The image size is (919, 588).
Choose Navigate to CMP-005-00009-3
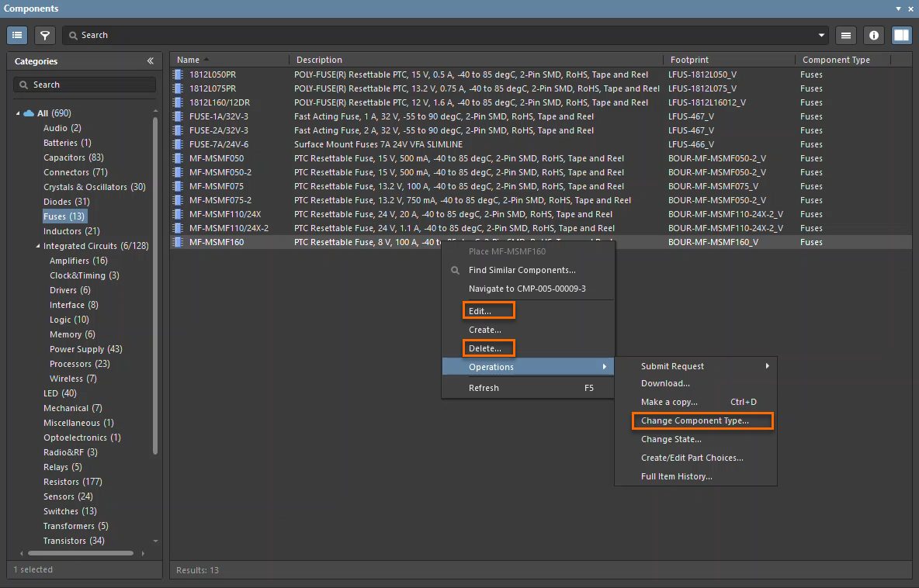point(528,289)
